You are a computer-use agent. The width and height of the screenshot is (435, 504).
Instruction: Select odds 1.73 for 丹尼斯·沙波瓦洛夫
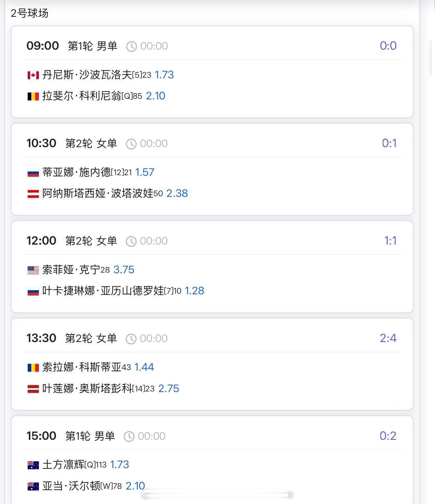164,75
